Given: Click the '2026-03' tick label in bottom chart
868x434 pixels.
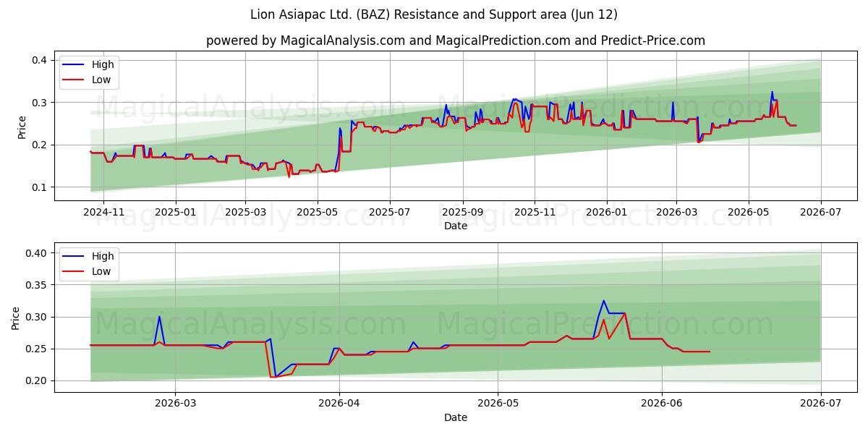Looking at the screenshot, I should (176, 404).
